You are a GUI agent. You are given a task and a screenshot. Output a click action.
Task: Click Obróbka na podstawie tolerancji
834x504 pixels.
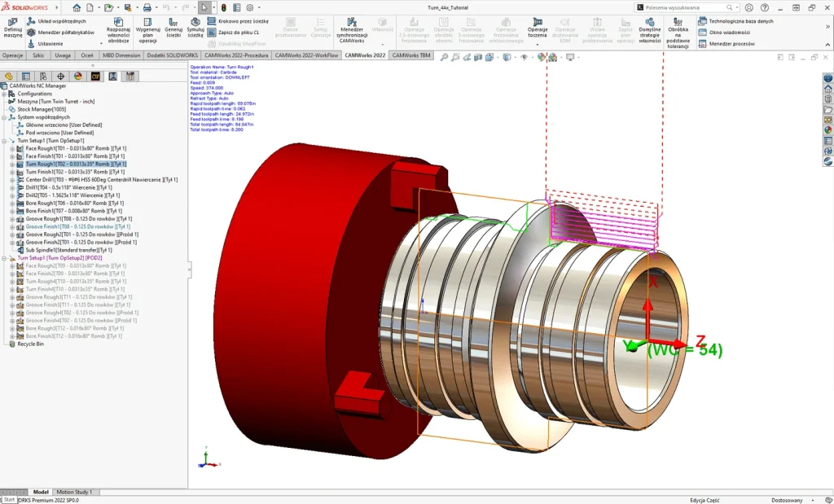point(678,33)
